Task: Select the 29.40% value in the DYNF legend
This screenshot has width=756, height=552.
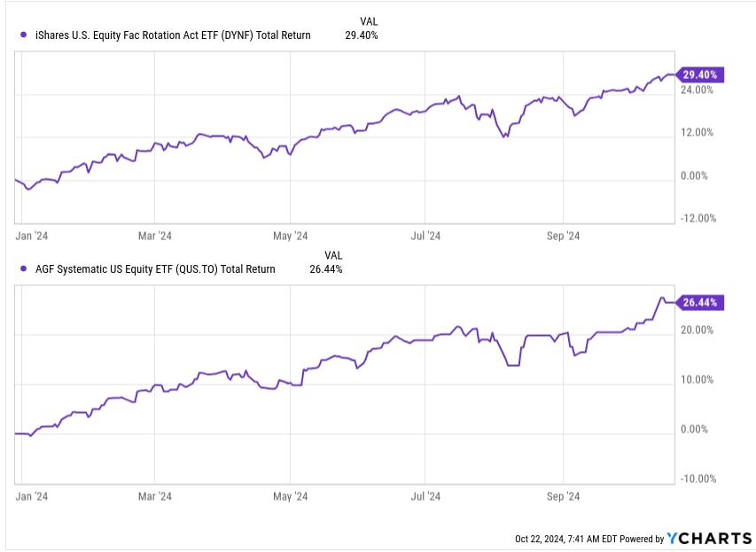Action: 362,35
